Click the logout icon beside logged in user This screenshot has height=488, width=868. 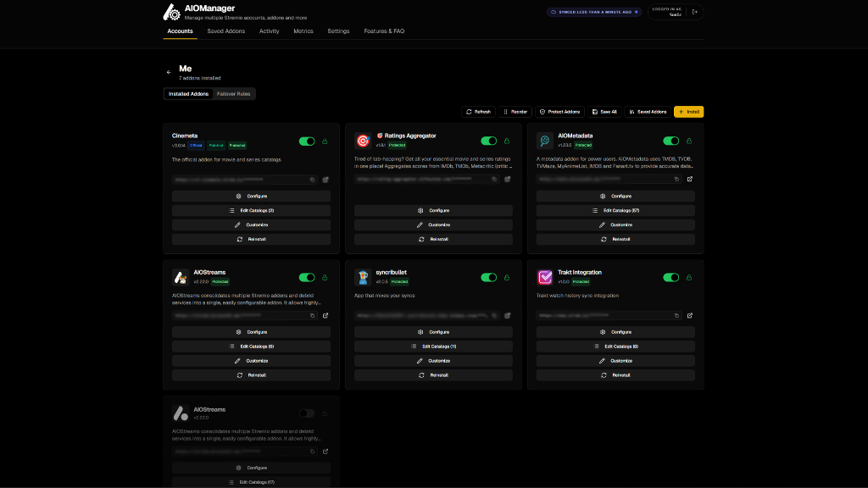click(x=695, y=12)
